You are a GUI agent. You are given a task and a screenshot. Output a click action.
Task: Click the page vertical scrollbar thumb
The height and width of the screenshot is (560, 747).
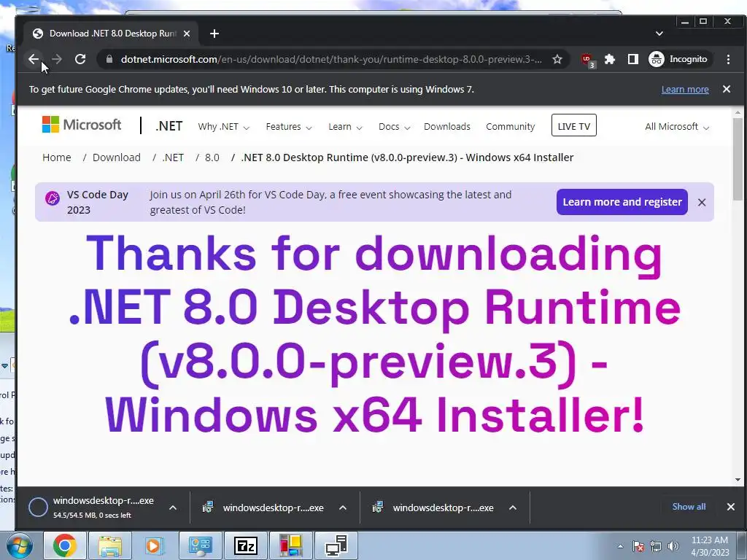coord(738,160)
